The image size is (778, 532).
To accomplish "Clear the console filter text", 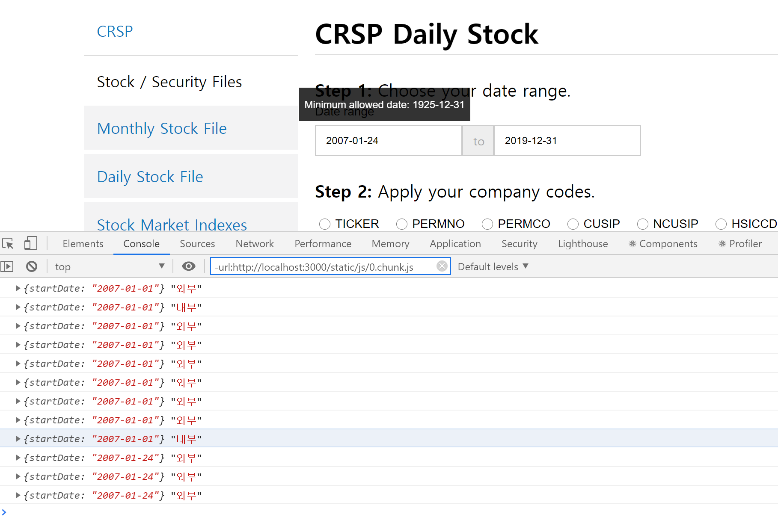I will pyautogui.click(x=442, y=266).
